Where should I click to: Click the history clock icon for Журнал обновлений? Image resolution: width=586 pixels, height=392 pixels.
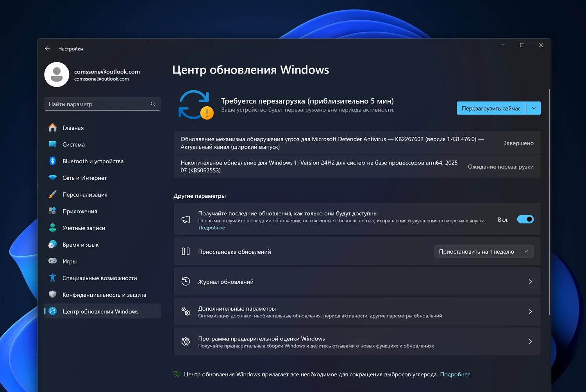(186, 281)
